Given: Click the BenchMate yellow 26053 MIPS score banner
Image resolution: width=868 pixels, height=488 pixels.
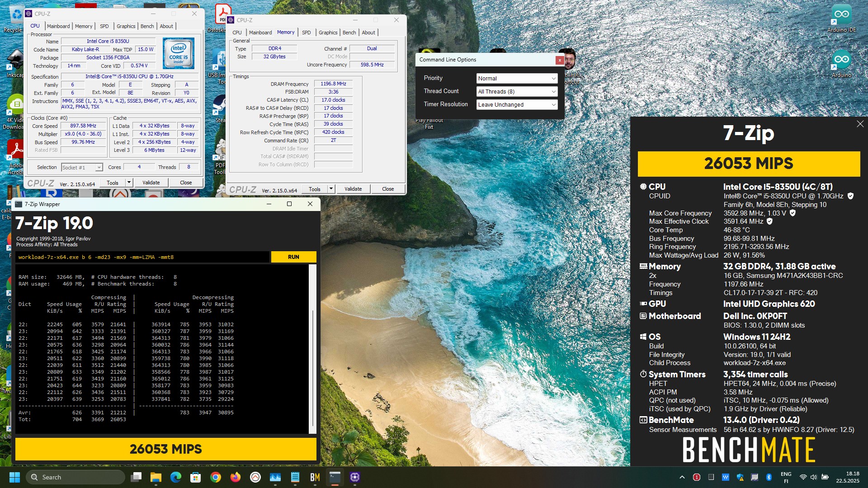Looking at the screenshot, I should click(749, 164).
